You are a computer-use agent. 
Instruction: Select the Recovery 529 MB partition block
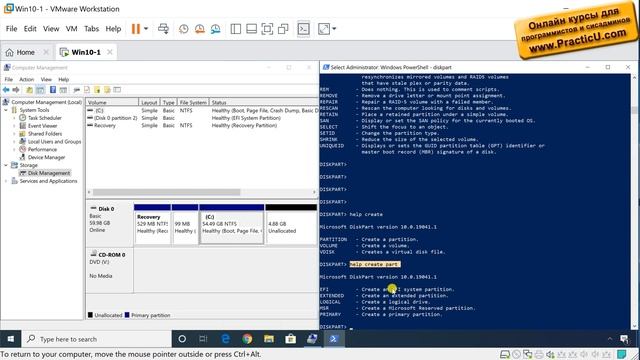coord(152,224)
